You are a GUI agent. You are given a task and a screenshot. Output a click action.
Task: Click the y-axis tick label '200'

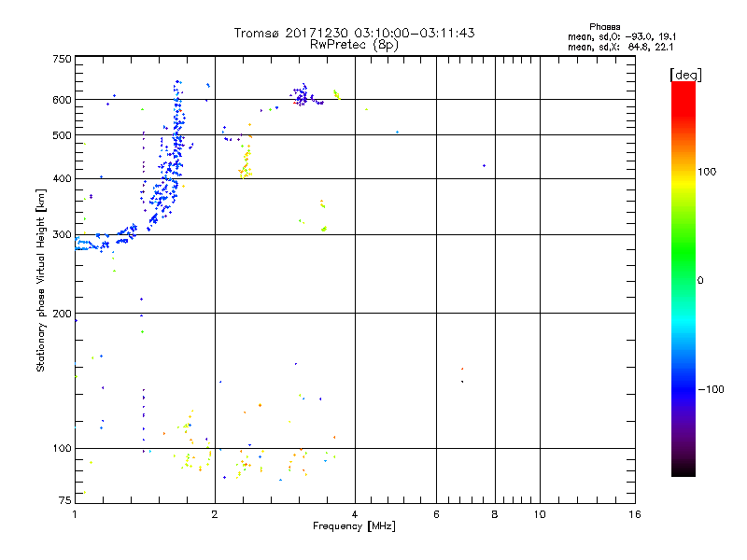coord(62,314)
